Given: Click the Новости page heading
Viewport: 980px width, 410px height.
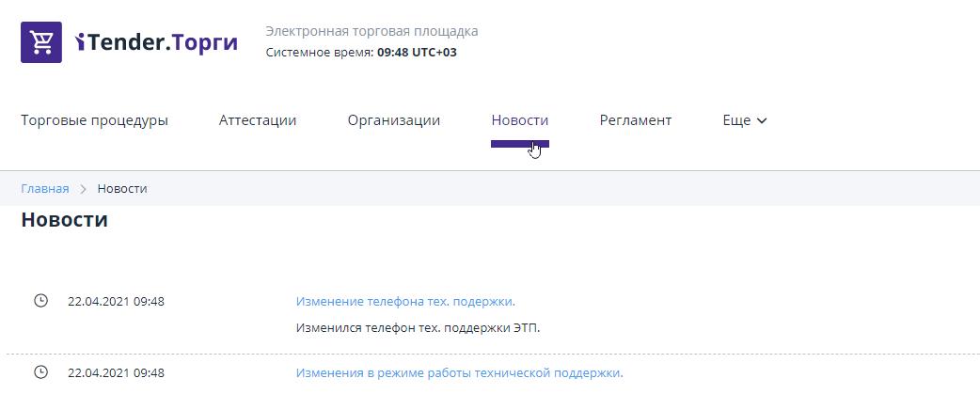Looking at the screenshot, I should coord(64,220).
